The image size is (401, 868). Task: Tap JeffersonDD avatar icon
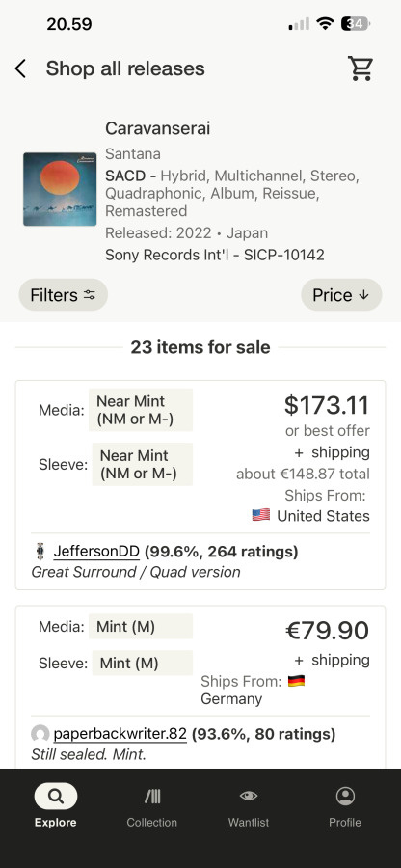click(40, 552)
